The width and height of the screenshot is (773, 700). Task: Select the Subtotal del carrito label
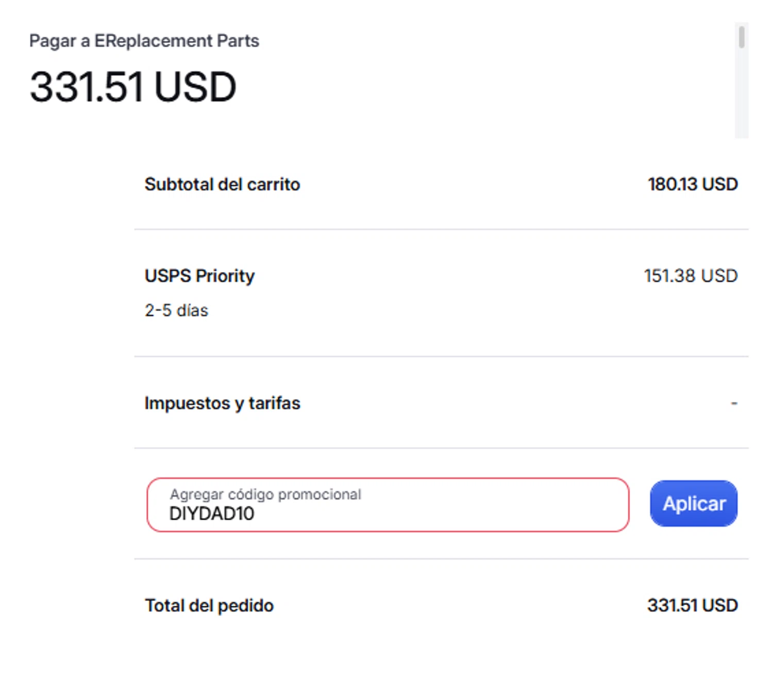point(222,184)
